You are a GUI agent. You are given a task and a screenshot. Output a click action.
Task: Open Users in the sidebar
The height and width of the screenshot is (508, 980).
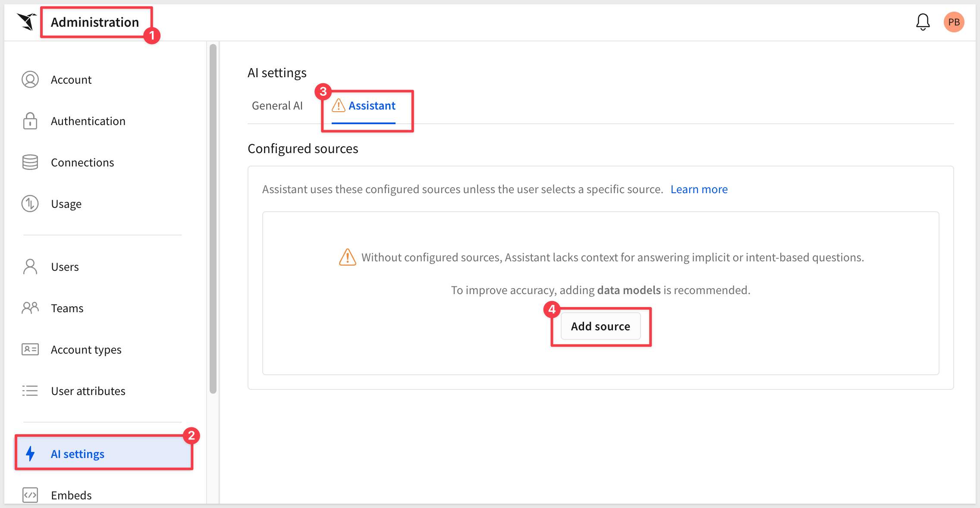tap(65, 267)
